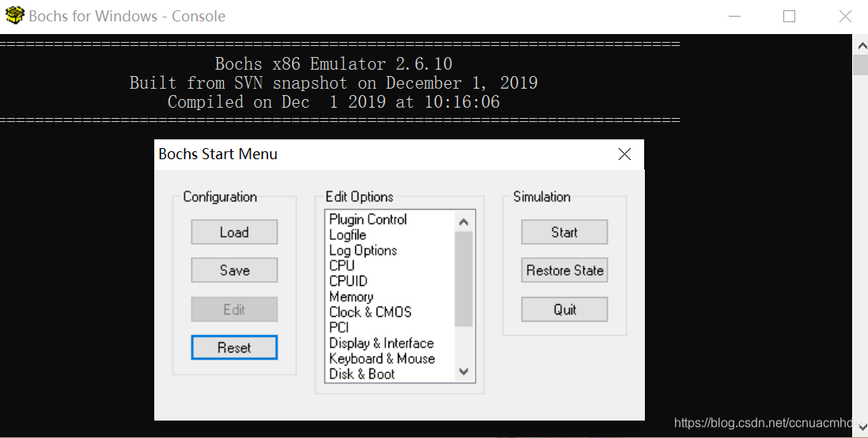Click the Load configuration button
Viewport: 868px width, 438px height.
tap(234, 232)
